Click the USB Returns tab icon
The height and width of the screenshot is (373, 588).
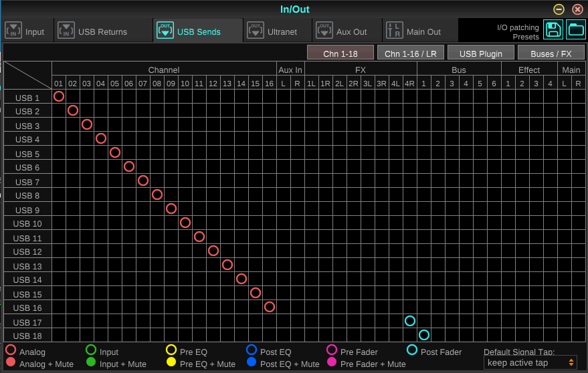point(66,31)
